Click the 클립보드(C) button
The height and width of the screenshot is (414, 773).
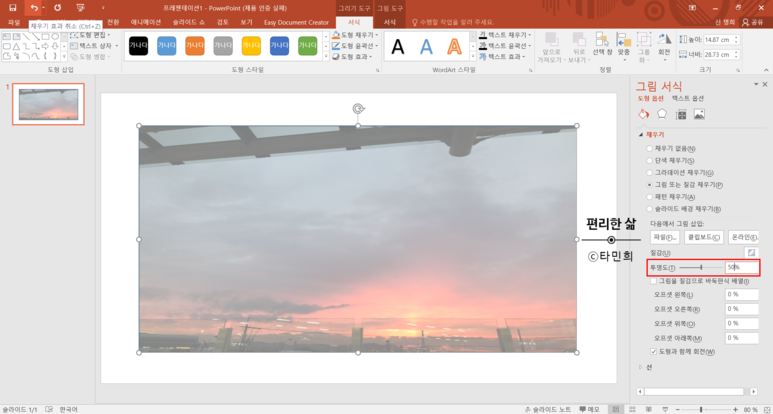[703, 237]
